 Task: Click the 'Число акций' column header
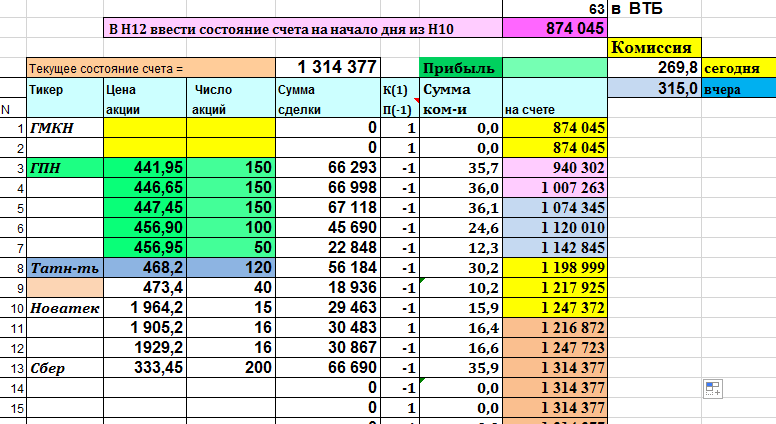pos(231,98)
